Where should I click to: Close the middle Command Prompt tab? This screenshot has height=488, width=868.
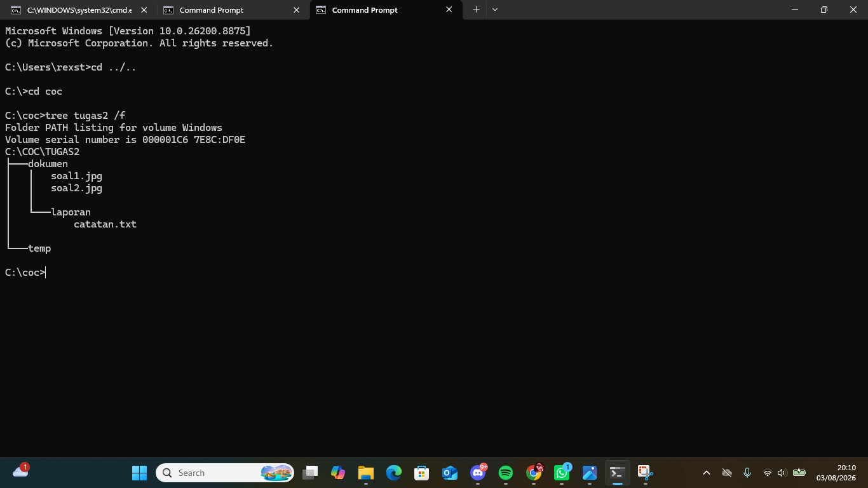click(297, 10)
